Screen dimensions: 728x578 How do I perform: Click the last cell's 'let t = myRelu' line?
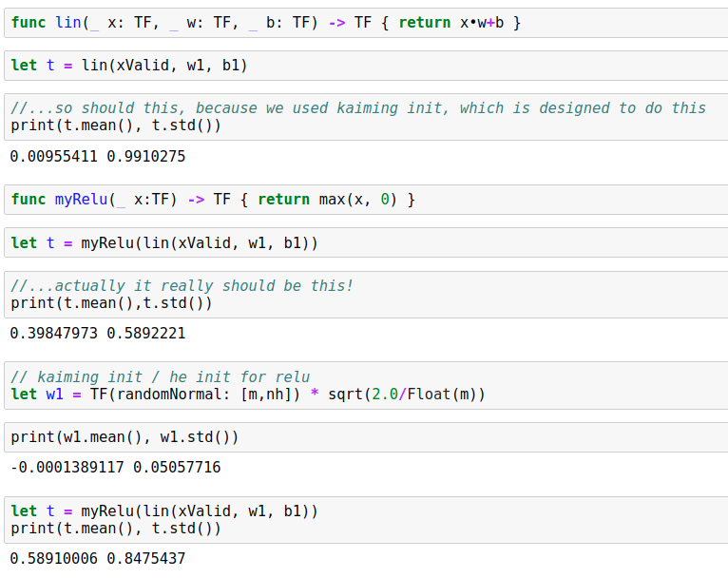[x=164, y=511]
